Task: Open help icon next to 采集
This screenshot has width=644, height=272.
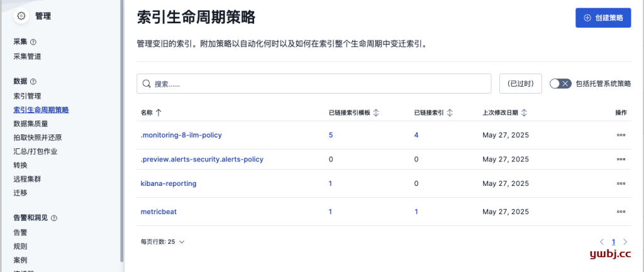Action: click(34, 42)
